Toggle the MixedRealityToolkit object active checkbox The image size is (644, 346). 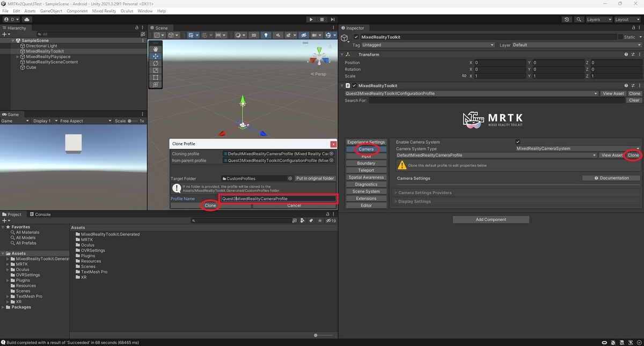coord(356,37)
